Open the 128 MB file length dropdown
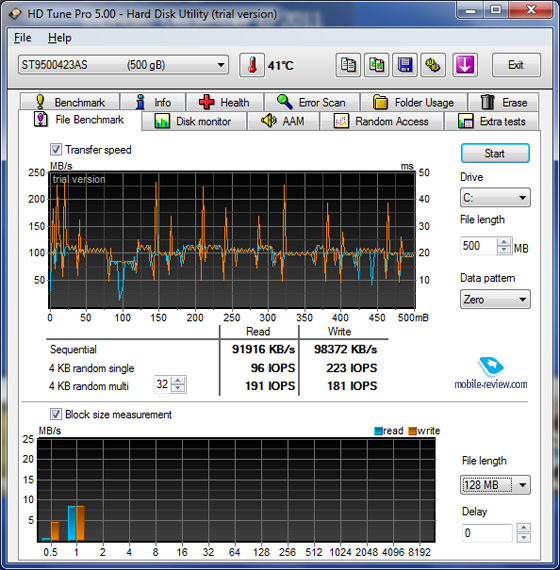Image resolution: width=560 pixels, height=570 pixels. pyautogui.click(x=495, y=485)
